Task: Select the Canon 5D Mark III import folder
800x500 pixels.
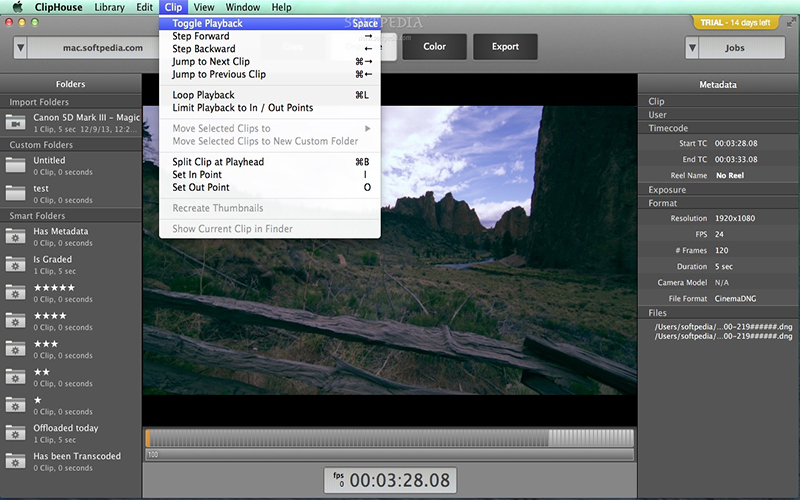Action: (71, 122)
